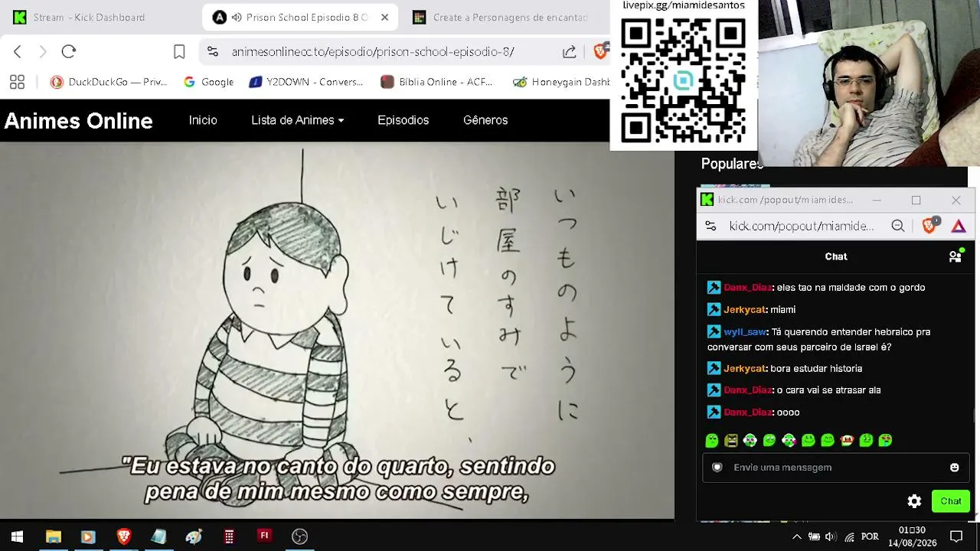Show hidden system tray icons

(796, 536)
